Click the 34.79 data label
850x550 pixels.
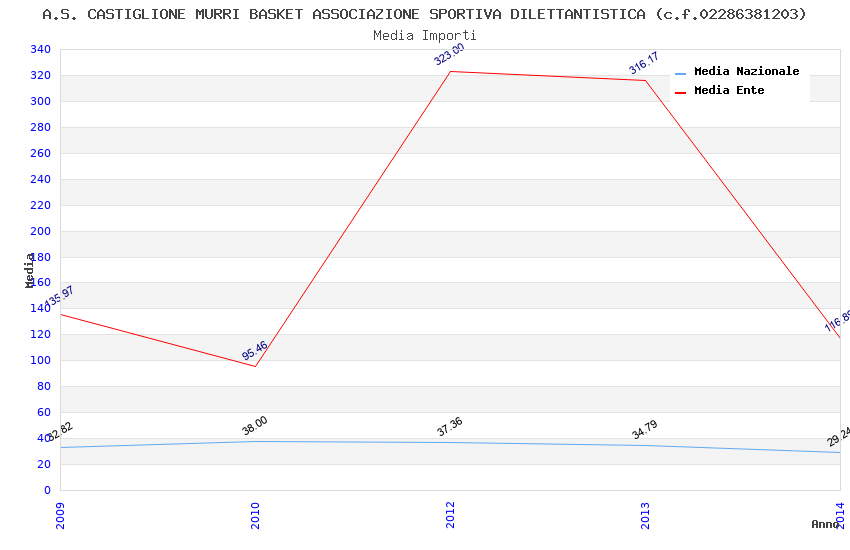point(644,429)
